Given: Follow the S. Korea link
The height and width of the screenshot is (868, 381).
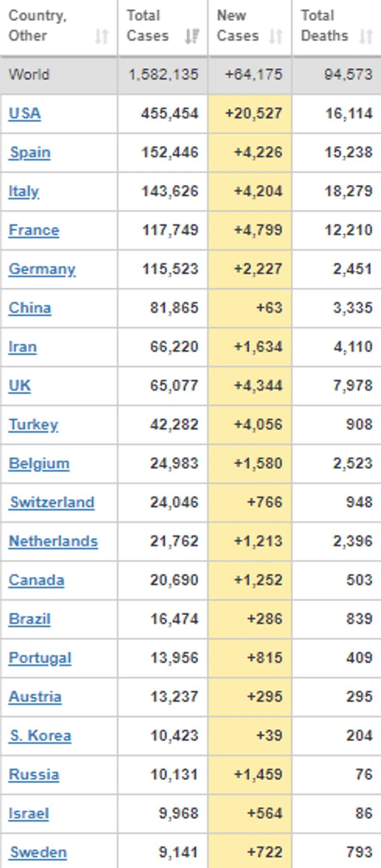Looking at the screenshot, I should (x=41, y=736).
